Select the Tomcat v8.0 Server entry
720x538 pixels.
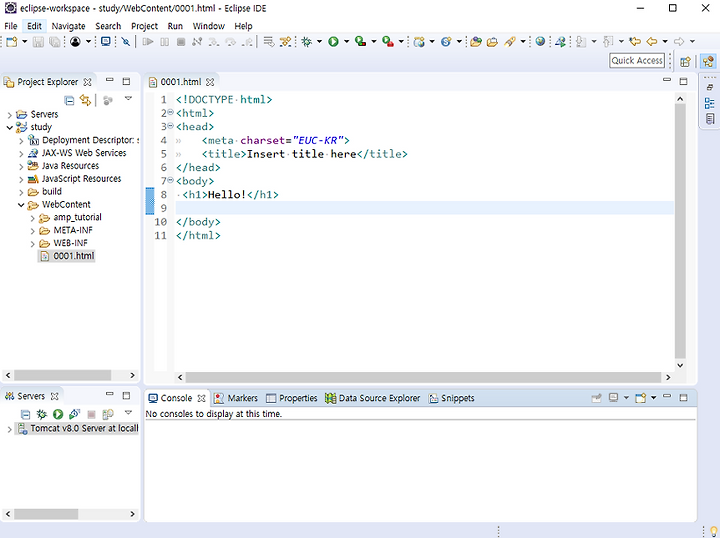tap(77, 429)
